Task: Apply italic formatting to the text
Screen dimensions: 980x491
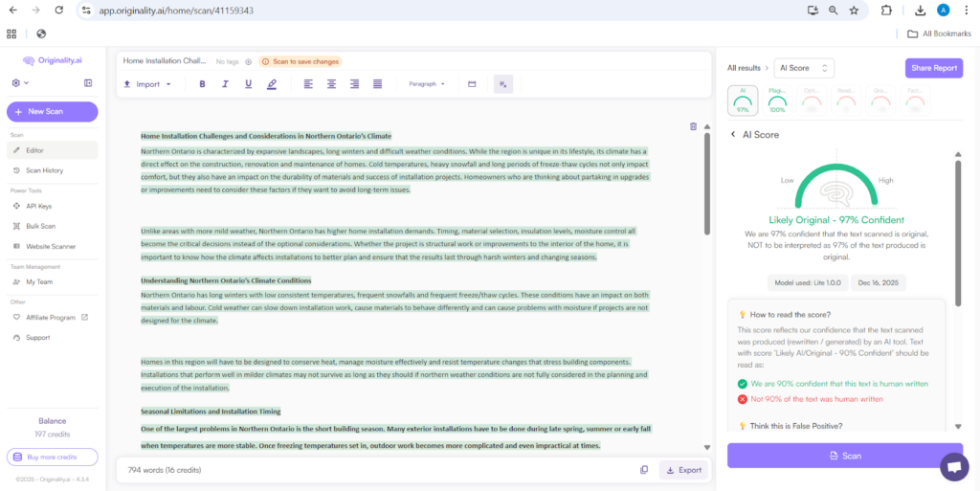Action: click(225, 84)
